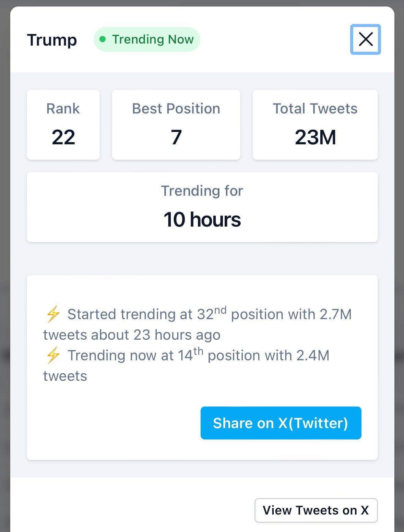The image size is (404, 532).
Task: Click the lightning icon beside Trending now
Action: tap(53, 355)
